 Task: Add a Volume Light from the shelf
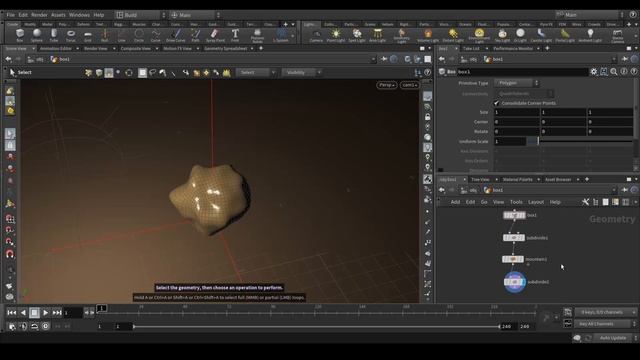(428, 36)
